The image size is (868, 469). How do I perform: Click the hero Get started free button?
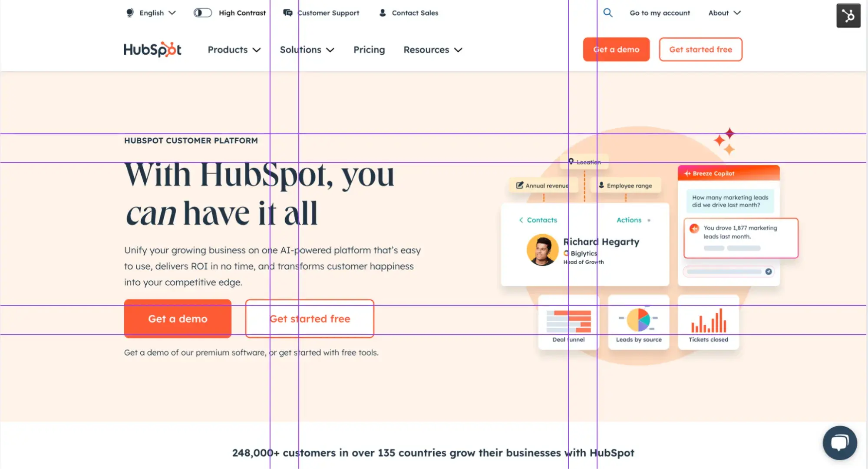(310, 318)
